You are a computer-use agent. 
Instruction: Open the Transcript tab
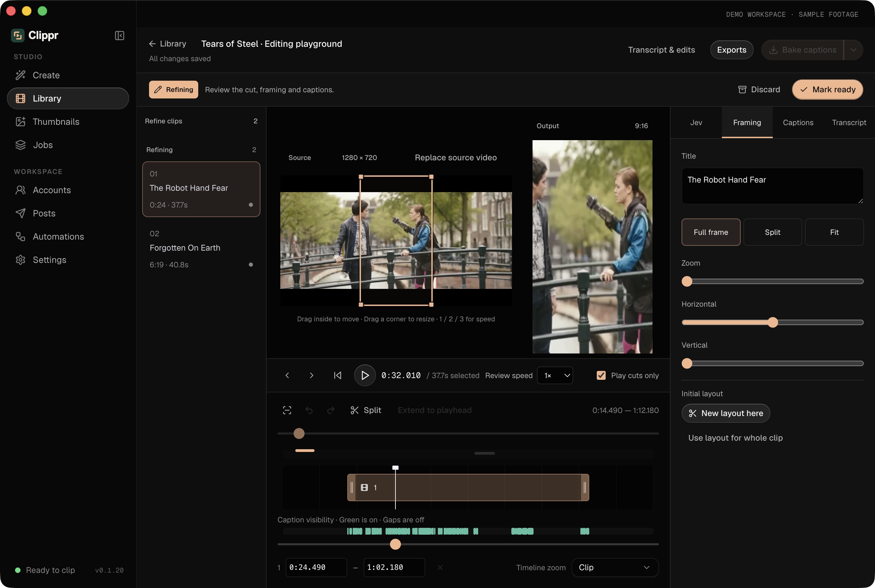click(849, 123)
